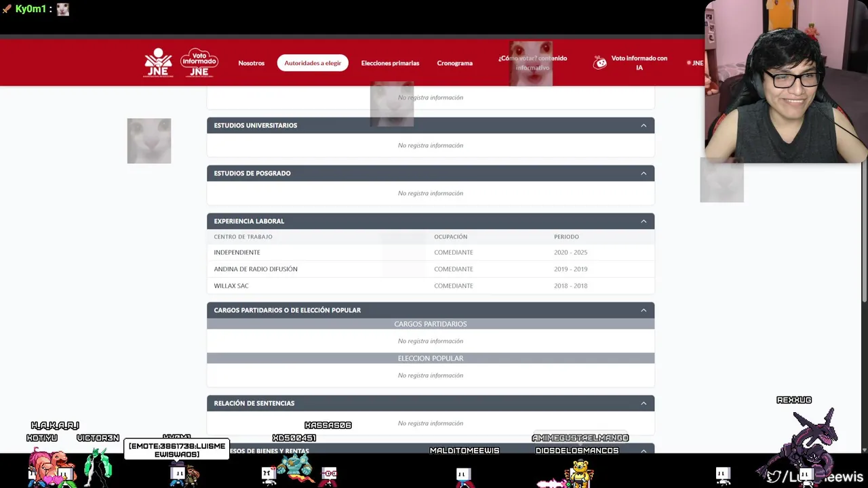Click the yellow bear avatar labeled DIOSDELOSMANCOS
The height and width of the screenshot is (488, 868).
pos(580,472)
